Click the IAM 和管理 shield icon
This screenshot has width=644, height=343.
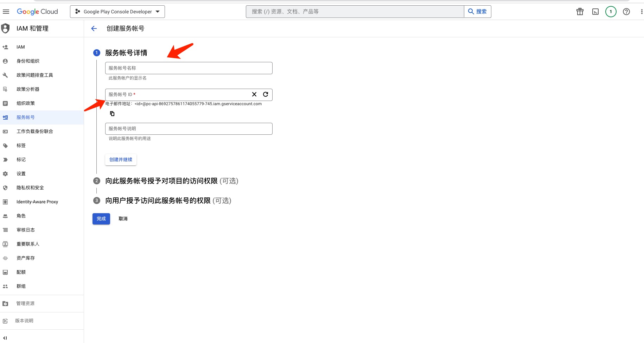pyautogui.click(x=5, y=28)
